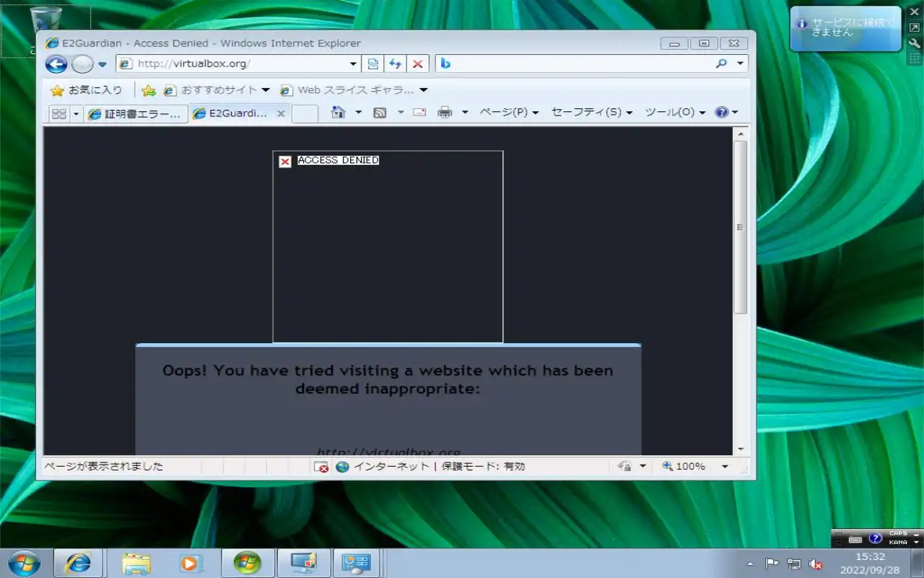924x578 pixels.
Task: Click the status bar security shield icon
Action: click(625, 467)
